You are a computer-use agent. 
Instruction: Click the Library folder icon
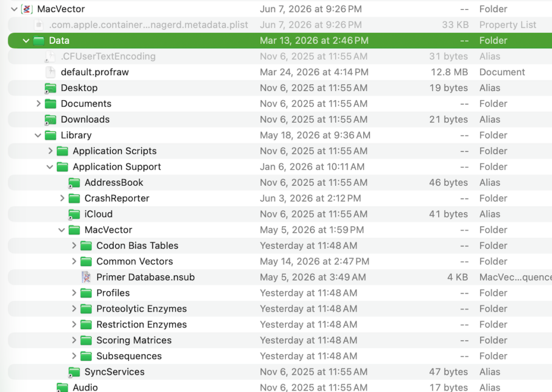(51, 135)
